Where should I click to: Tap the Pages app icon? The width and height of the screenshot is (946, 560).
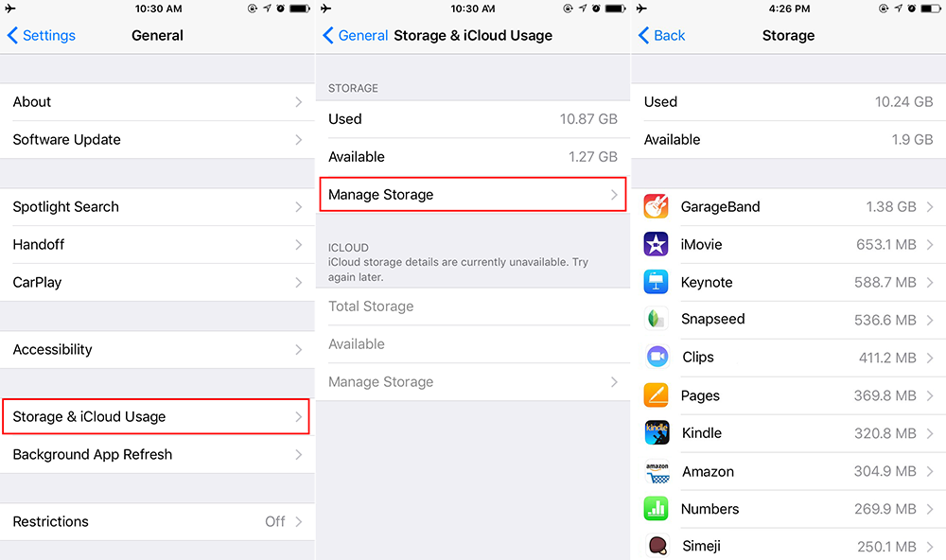[657, 395]
